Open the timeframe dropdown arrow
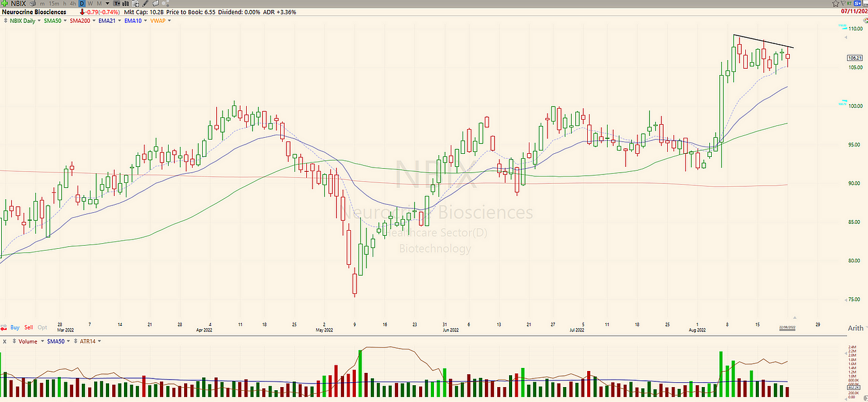Viewport: 868px width, 402px height. click(107, 4)
